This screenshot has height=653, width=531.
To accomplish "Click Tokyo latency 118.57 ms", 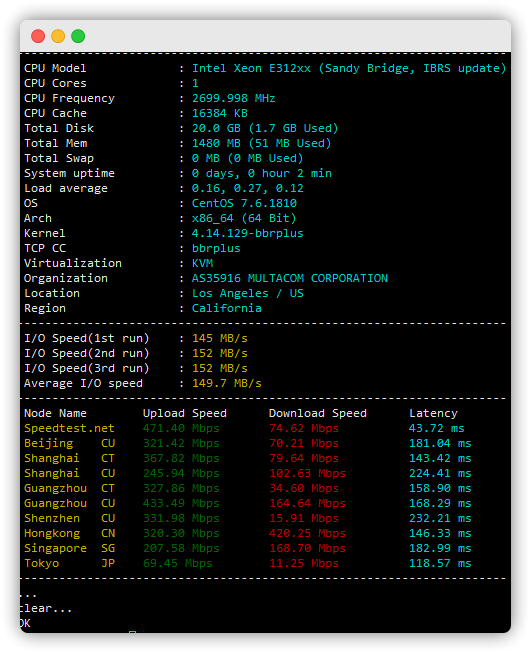I will coord(440,563).
